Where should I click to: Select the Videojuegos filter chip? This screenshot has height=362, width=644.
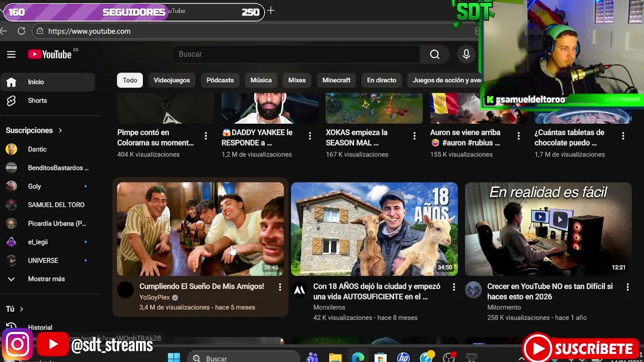(x=172, y=80)
